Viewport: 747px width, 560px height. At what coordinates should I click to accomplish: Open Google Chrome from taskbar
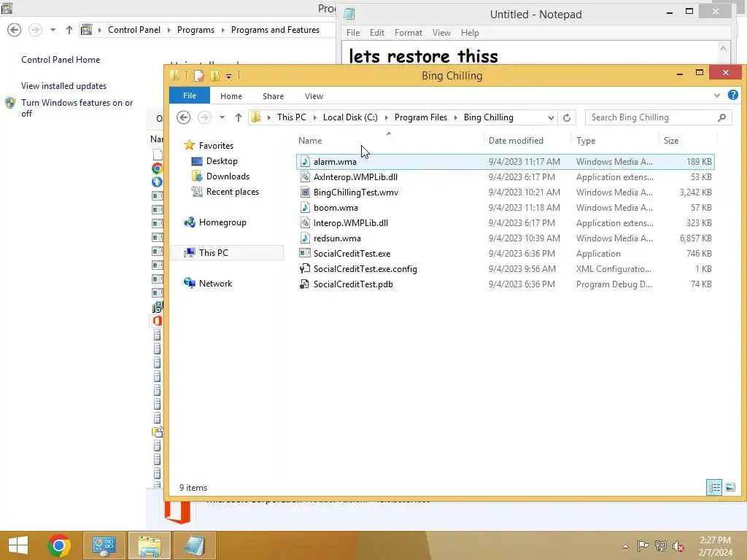[x=59, y=545]
